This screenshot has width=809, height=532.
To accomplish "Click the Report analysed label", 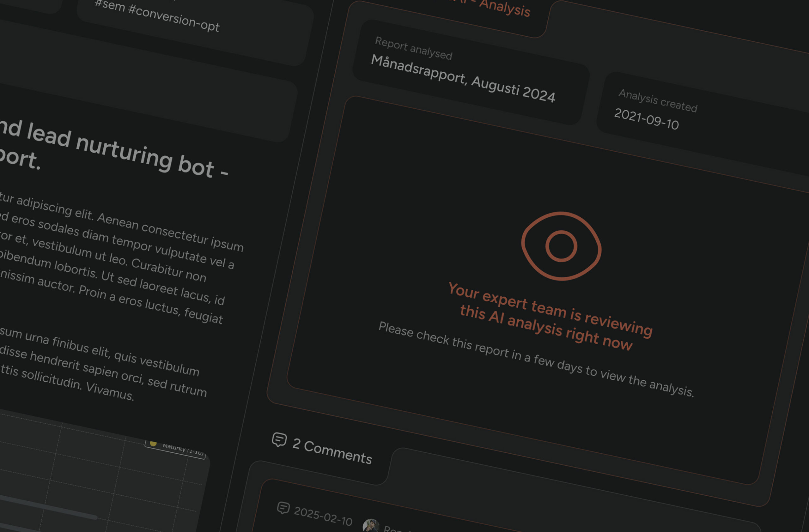I will [x=413, y=49].
